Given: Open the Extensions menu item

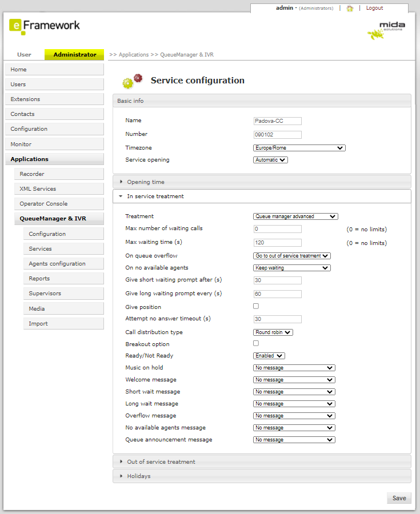Looking at the screenshot, I should tap(54, 99).
